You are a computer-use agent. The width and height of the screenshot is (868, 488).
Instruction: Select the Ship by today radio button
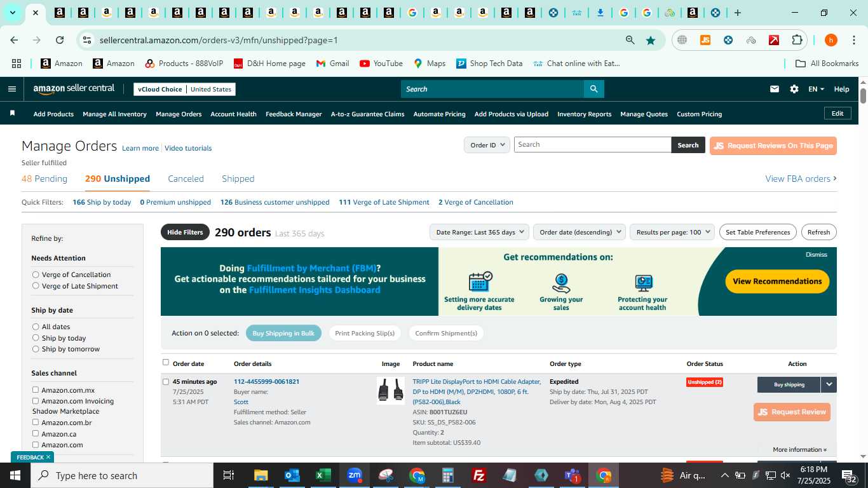pos(36,338)
